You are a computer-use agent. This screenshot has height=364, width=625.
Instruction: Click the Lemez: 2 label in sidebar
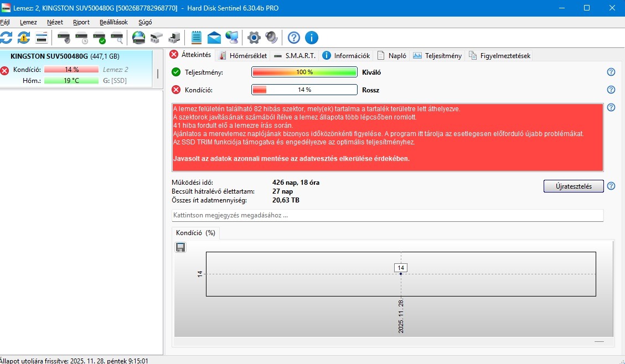point(116,69)
